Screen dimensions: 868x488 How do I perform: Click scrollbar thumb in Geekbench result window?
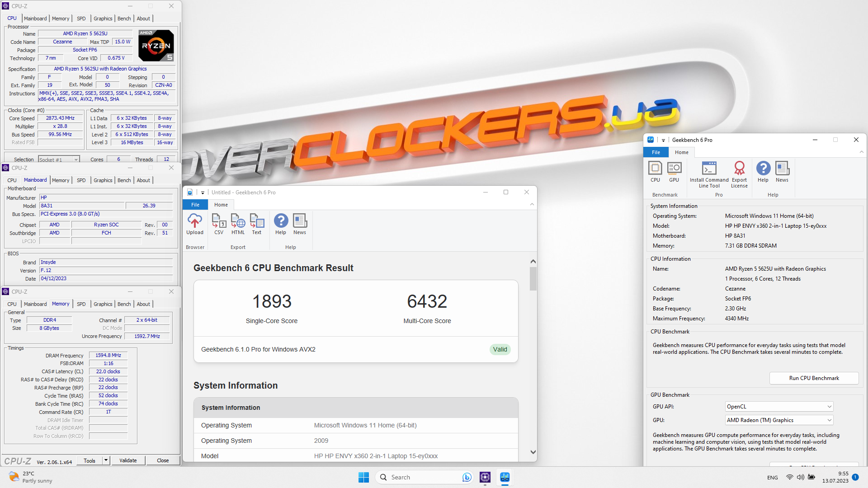click(x=533, y=279)
